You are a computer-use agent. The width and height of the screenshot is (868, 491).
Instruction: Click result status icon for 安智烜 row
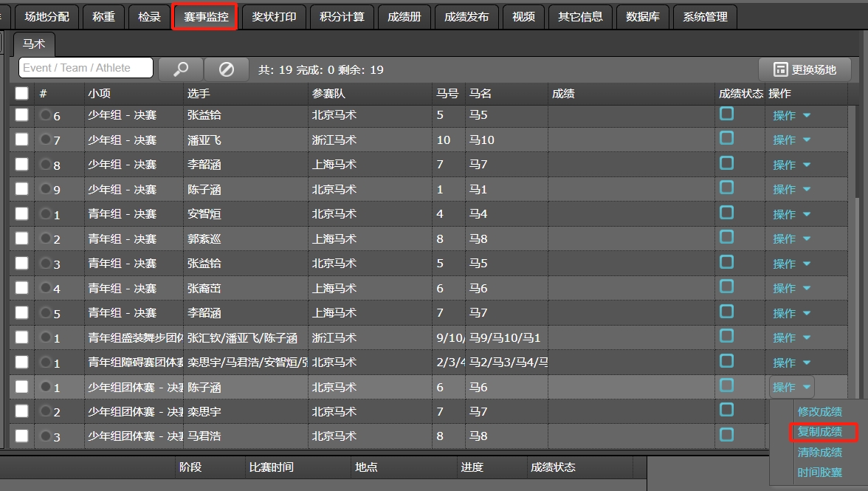(x=727, y=213)
